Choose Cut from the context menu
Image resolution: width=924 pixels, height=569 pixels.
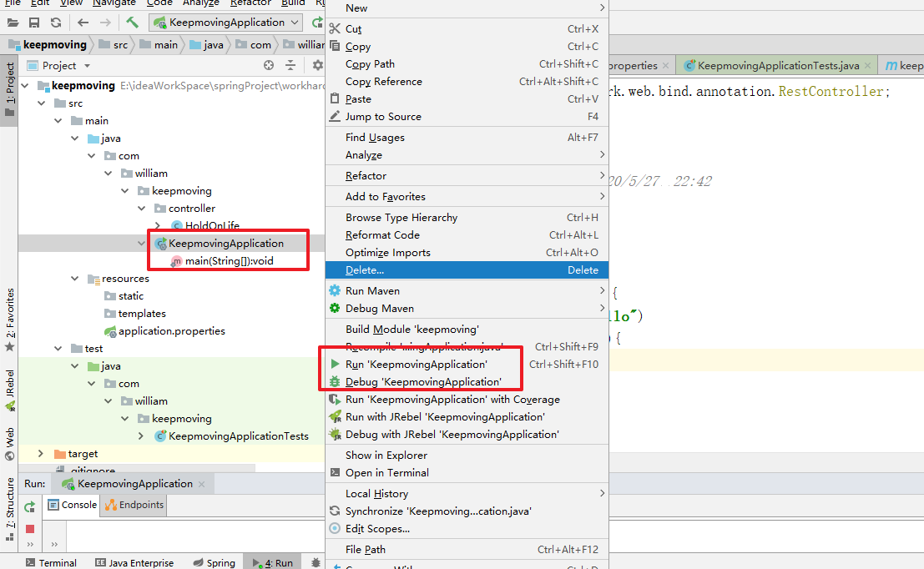(467, 29)
